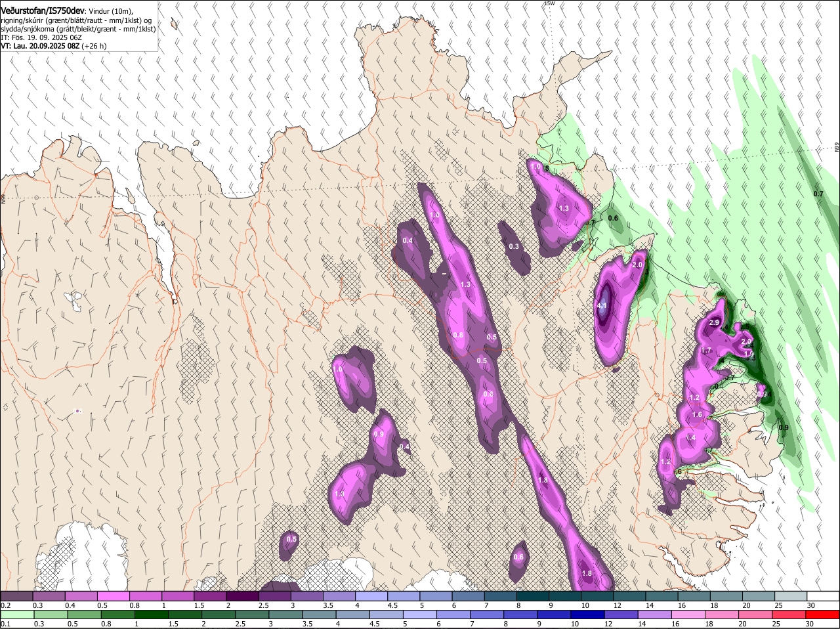This screenshot has height=629, width=840.
Task: Select the VT: Lau. 20.09.2025 08Z (+26 h) line
Action: (53, 46)
